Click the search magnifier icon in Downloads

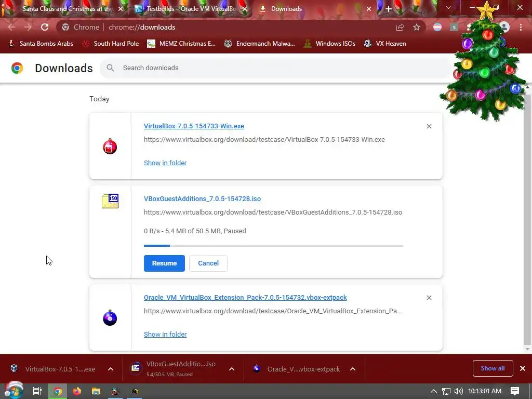click(110, 68)
